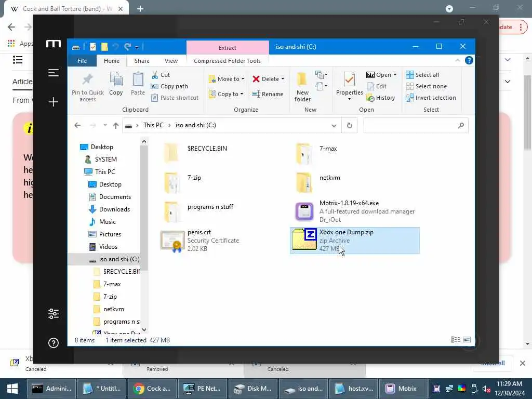Screen dimensions: 532x399
Task: Click the muted volume tray icon
Action: pyautogui.click(x=486, y=389)
